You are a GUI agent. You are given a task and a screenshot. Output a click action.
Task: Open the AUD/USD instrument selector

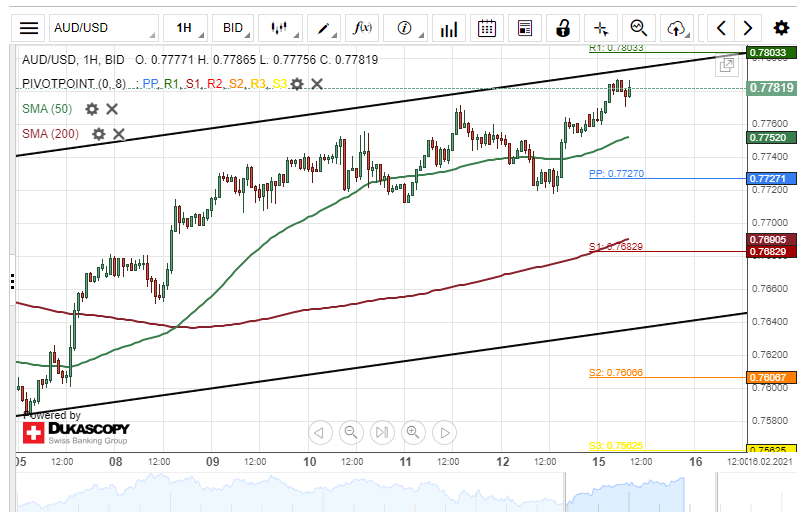(104, 28)
